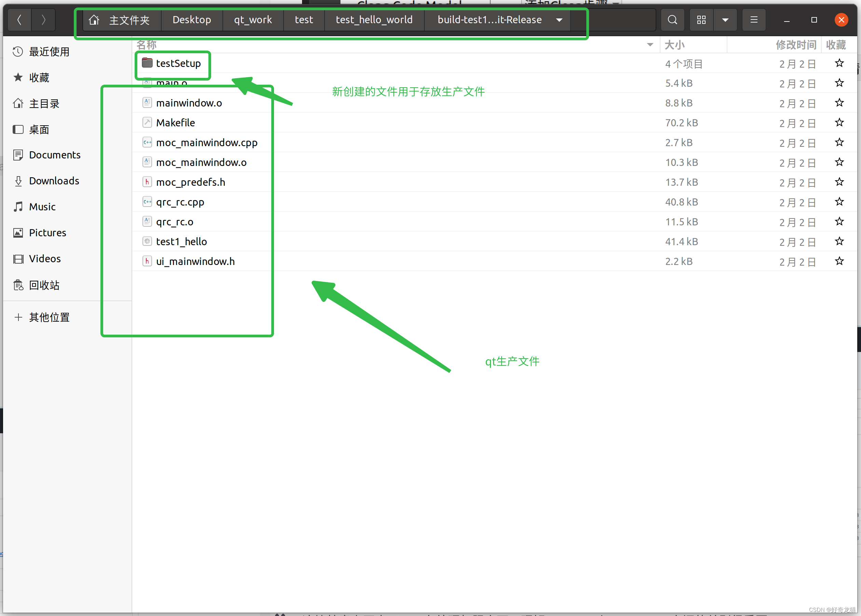Star the Makefile file
Screen dimensions: 861x616
tap(839, 122)
